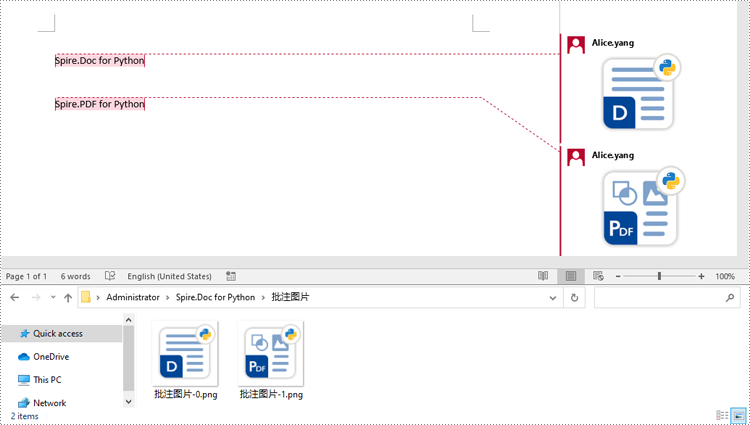Change language English (United States)
This screenshot has width=750, height=425.
tap(169, 276)
